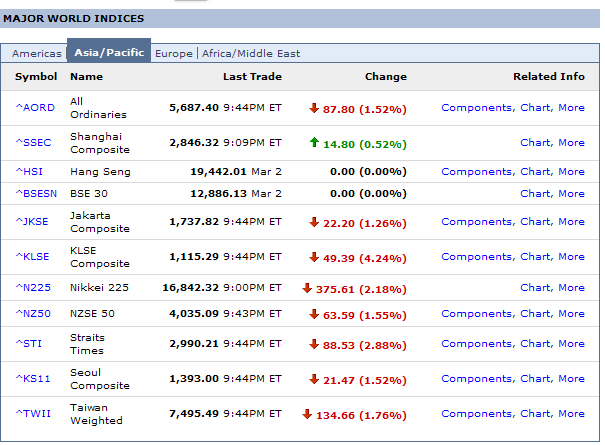The width and height of the screenshot is (605, 445).
Task: Click the red down arrow for Nikkei 225
Action: coord(307,288)
